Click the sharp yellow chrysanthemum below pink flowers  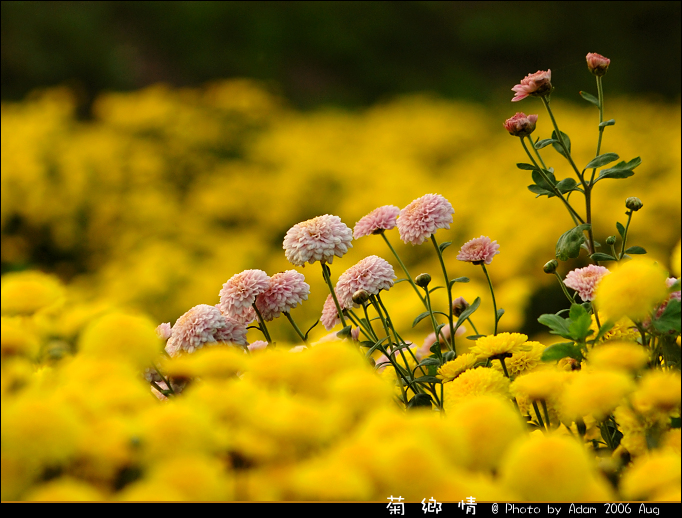click(x=499, y=346)
